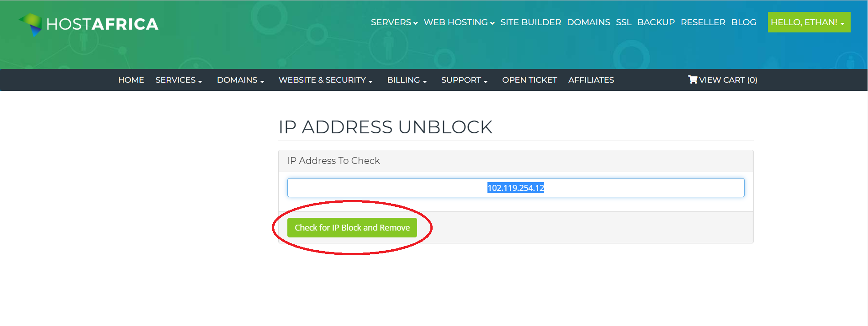Click the Site Builder link
The height and width of the screenshot is (326, 868).
click(531, 22)
